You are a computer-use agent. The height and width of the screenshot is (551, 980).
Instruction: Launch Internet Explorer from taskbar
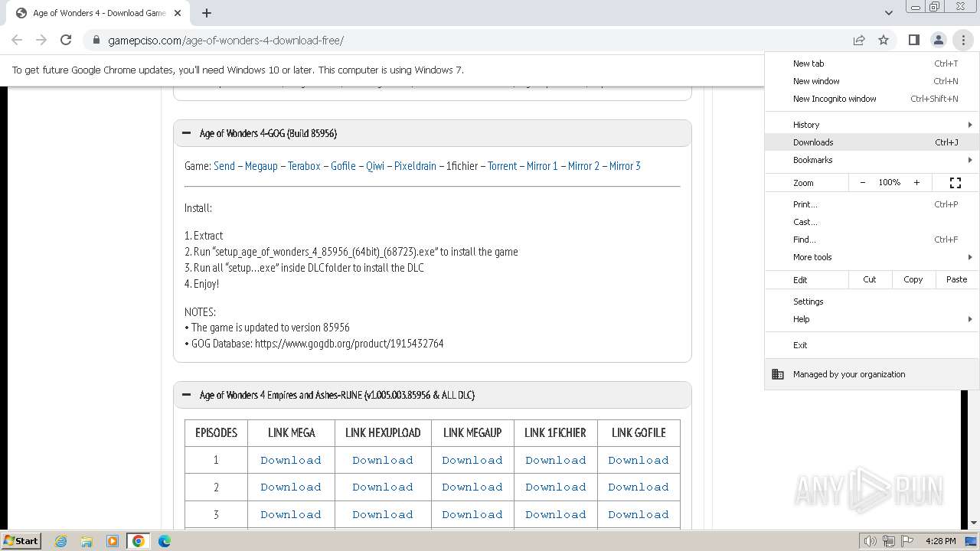(61, 541)
